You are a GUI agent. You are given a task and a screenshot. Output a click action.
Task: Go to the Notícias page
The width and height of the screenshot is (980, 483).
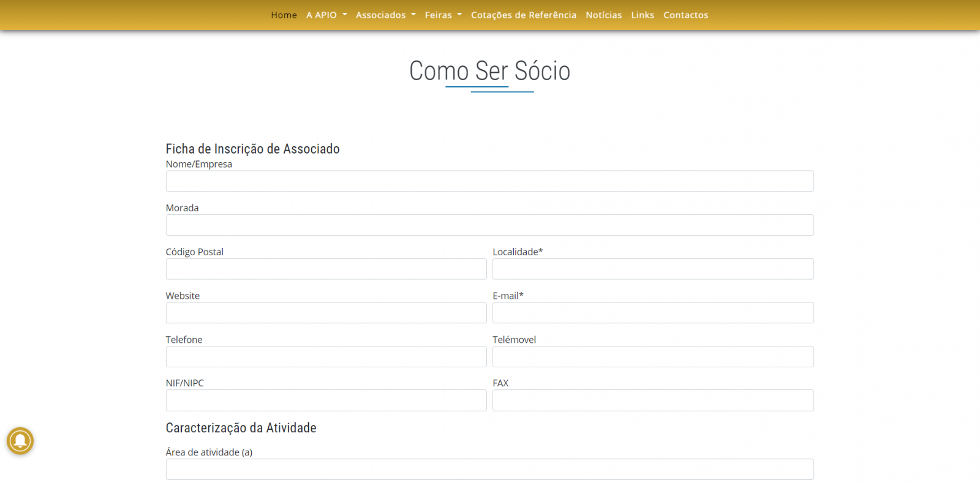[603, 15]
